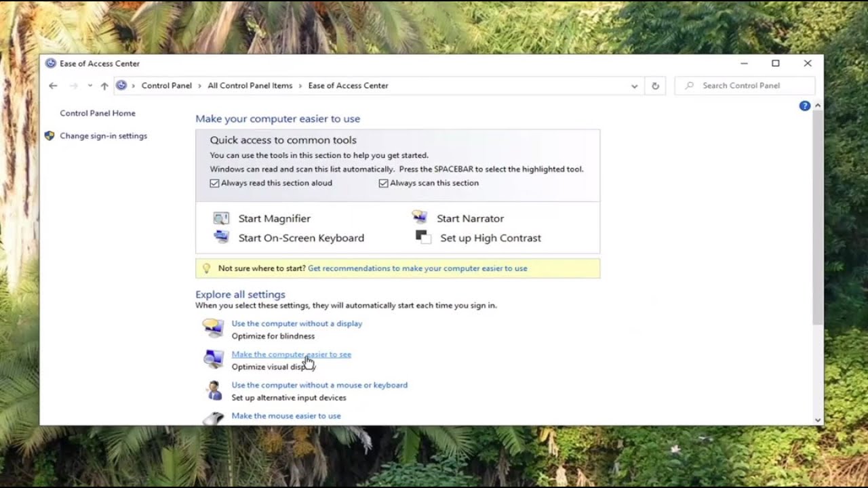Screen dimensions: 868x488
Task: Select Control Panel breadcrumb
Action: 167,85
